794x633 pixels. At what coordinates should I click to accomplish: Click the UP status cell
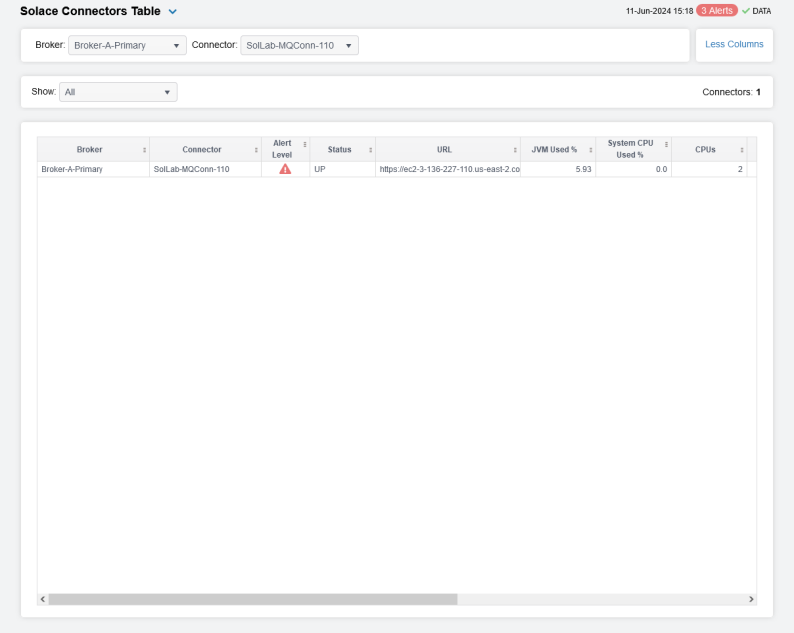coord(342,169)
